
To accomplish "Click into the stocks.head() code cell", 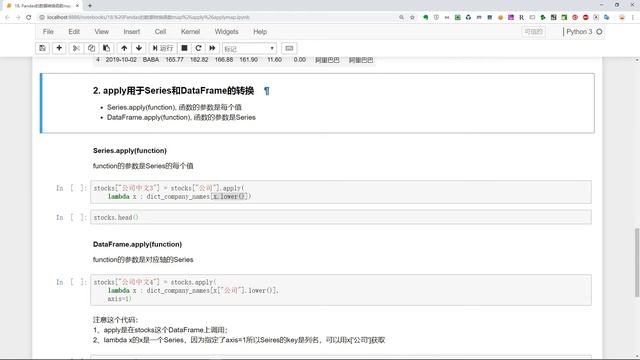I will (x=341, y=217).
